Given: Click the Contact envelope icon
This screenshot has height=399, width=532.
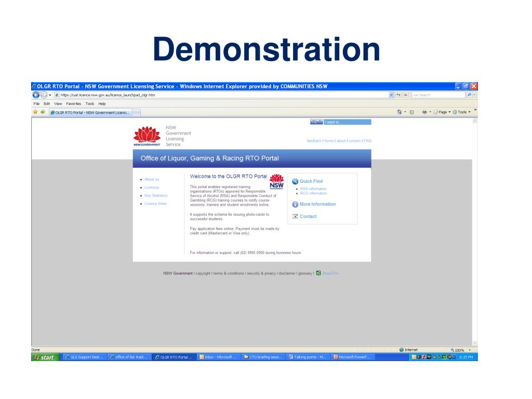Looking at the screenshot, I should point(295,216).
